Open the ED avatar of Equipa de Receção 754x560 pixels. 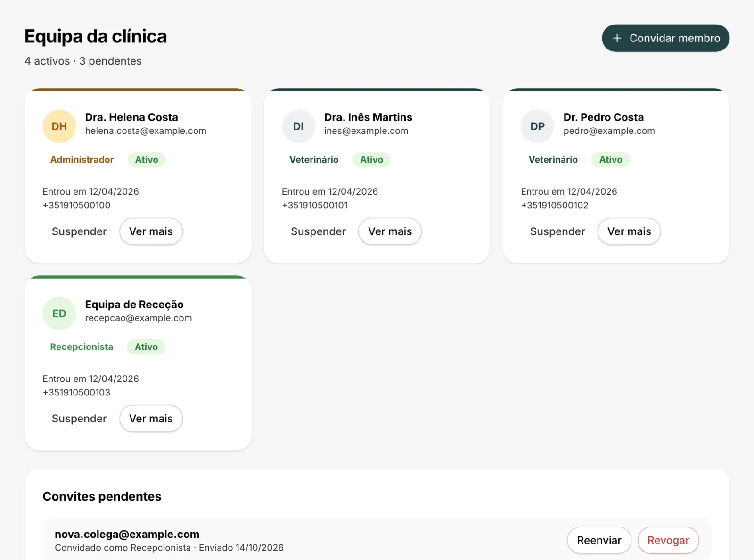(x=59, y=313)
